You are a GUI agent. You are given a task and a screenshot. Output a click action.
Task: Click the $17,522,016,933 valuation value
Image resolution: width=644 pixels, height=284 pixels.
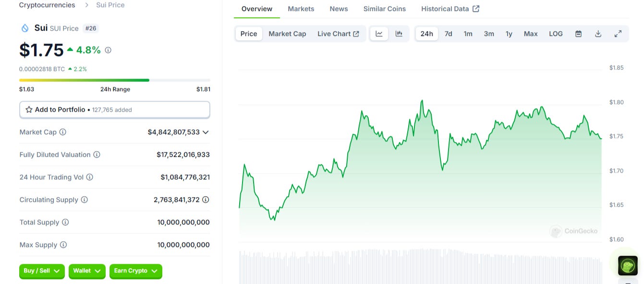(183, 154)
